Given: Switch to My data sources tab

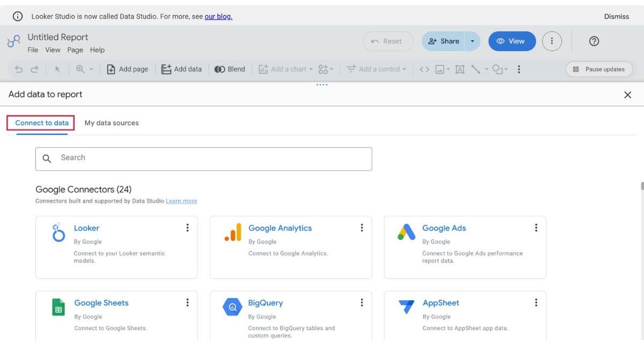Looking at the screenshot, I should click(x=112, y=123).
